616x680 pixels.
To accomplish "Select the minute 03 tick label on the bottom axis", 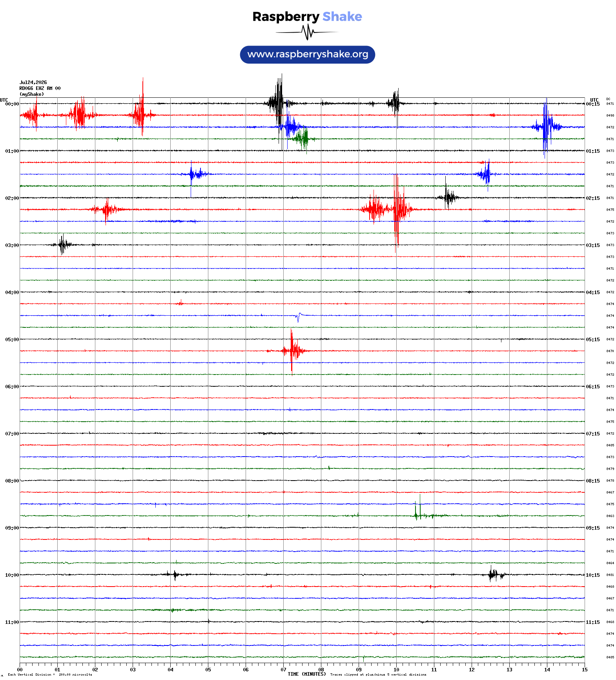I will coord(133,670).
